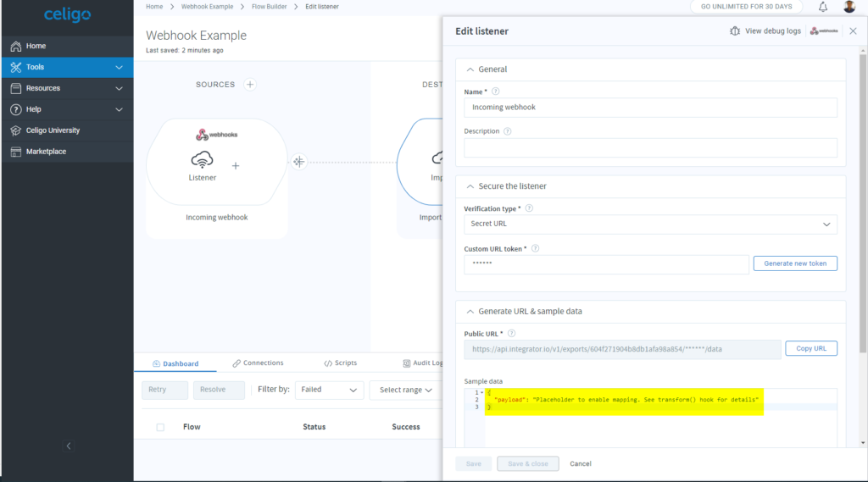This screenshot has width=868, height=482.
Task: Open the Verification type dropdown
Action: (650, 224)
